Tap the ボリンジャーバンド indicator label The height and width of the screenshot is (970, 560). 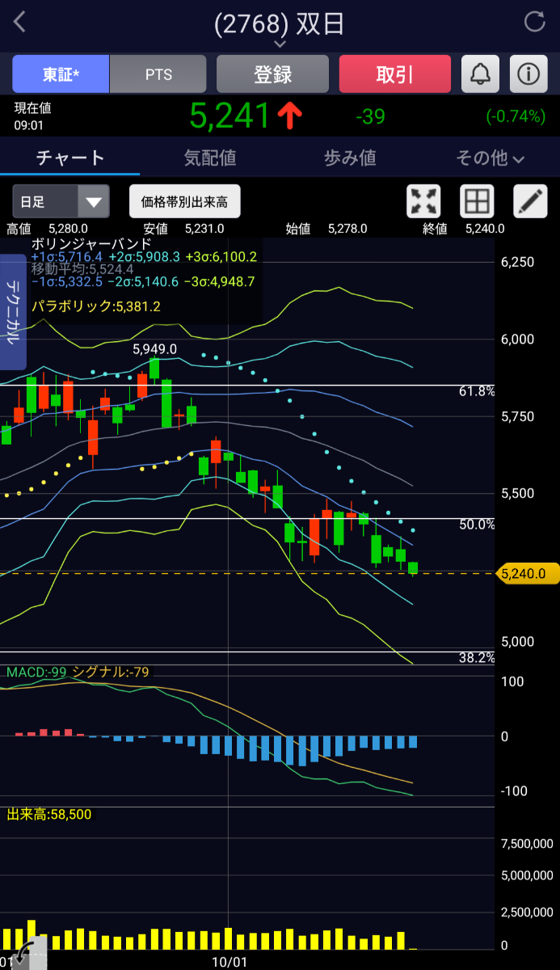click(x=91, y=243)
